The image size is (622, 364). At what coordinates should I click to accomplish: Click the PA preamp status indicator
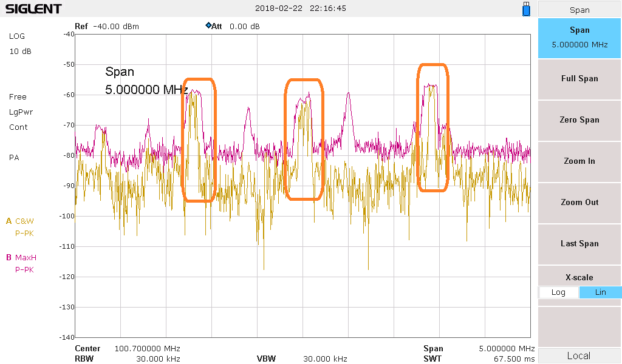[14, 157]
